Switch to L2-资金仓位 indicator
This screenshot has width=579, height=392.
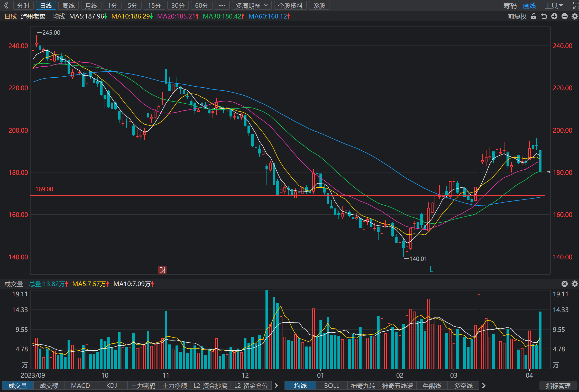tap(251, 386)
